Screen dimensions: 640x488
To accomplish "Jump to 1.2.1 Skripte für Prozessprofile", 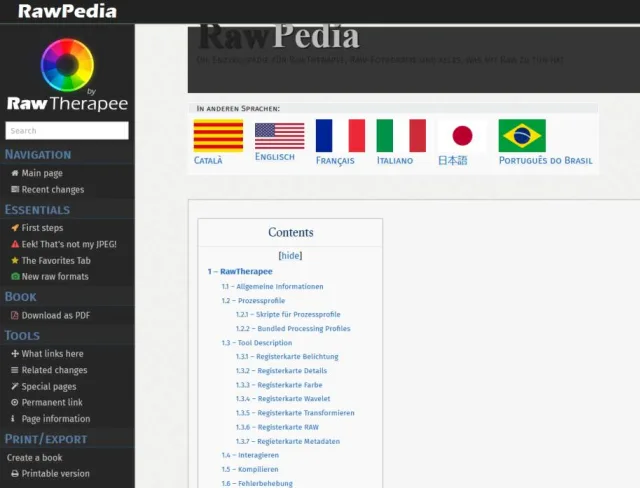I will pos(288,314).
